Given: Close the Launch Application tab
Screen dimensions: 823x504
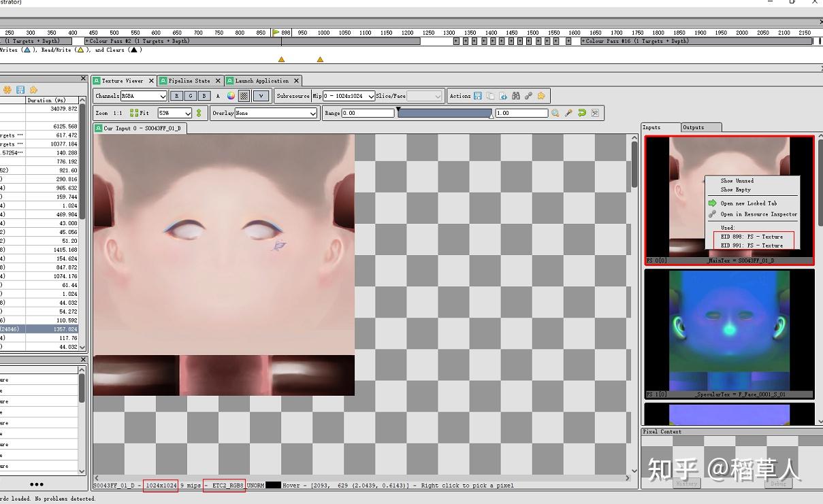Looking at the screenshot, I should (x=297, y=81).
